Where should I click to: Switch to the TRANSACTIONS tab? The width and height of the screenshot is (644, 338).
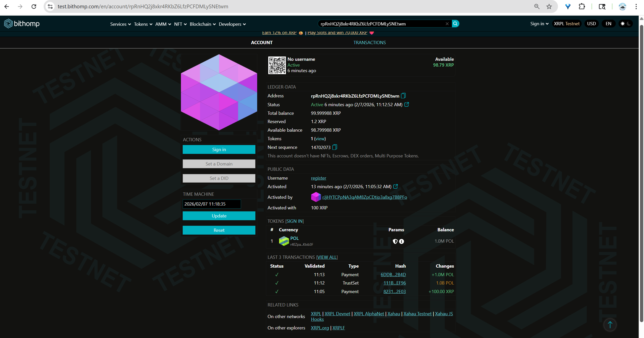click(x=369, y=43)
